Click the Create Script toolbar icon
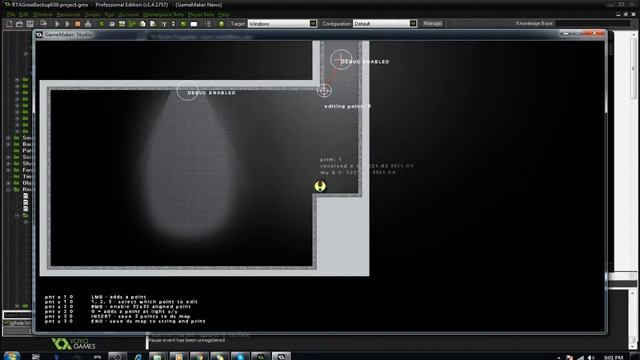The height and width of the screenshot is (360, 640). pyautogui.click(x=142, y=24)
